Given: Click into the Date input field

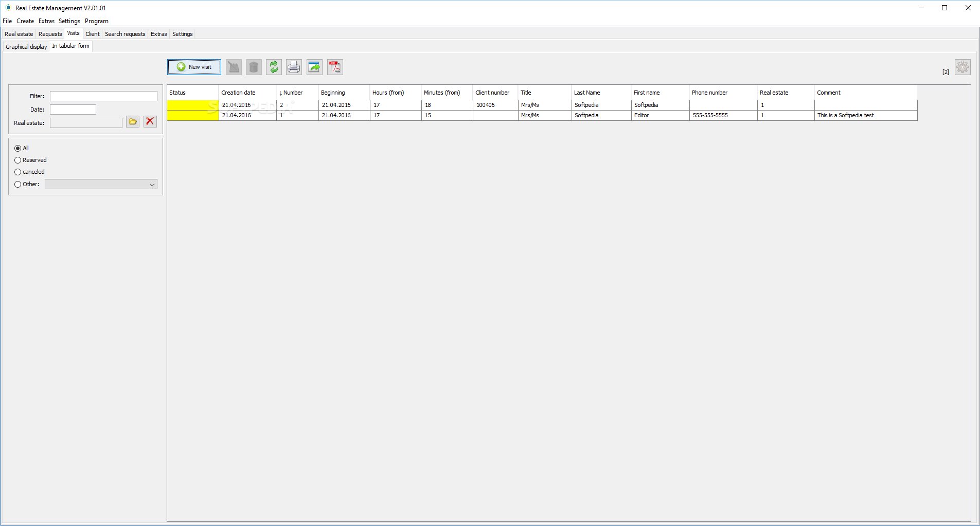Looking at the screenshot, I should [x=73, y=110].
